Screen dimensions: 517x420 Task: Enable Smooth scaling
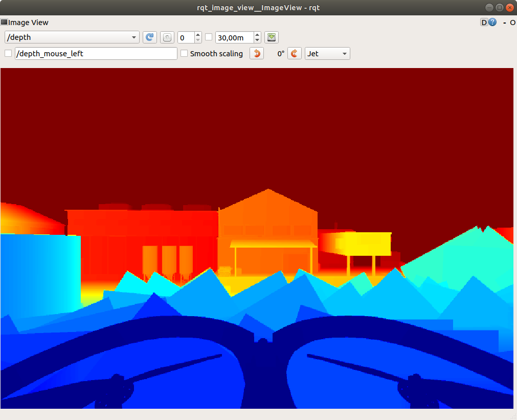(x=184, y=53)
